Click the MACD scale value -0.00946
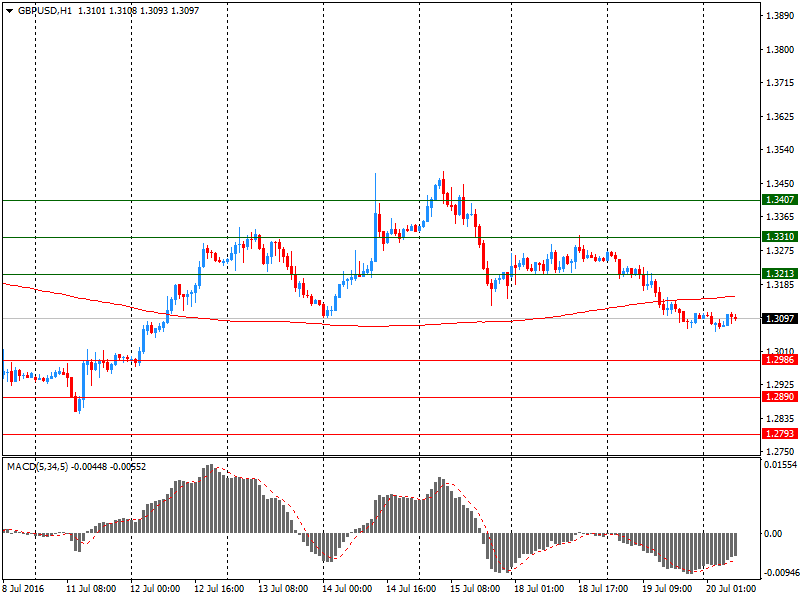The height and width of the screenshot is (600, 800). (780, 573)
